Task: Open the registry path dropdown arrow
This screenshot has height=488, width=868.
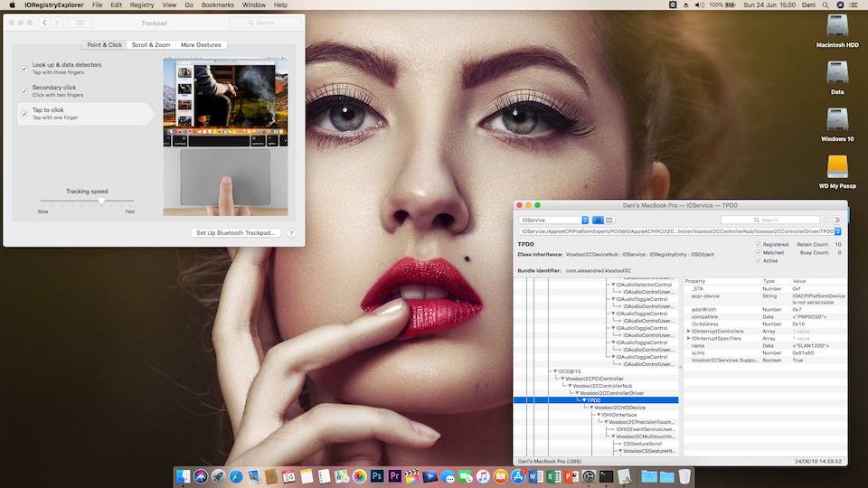Action: pyautogui.click(x=838, y=231)
